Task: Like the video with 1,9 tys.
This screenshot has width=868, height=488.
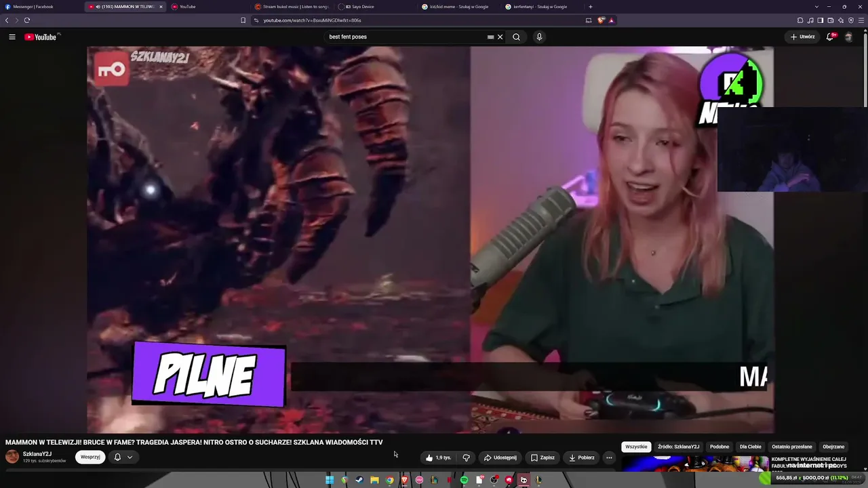Action: pyautogui.click(x=438, y=457)
